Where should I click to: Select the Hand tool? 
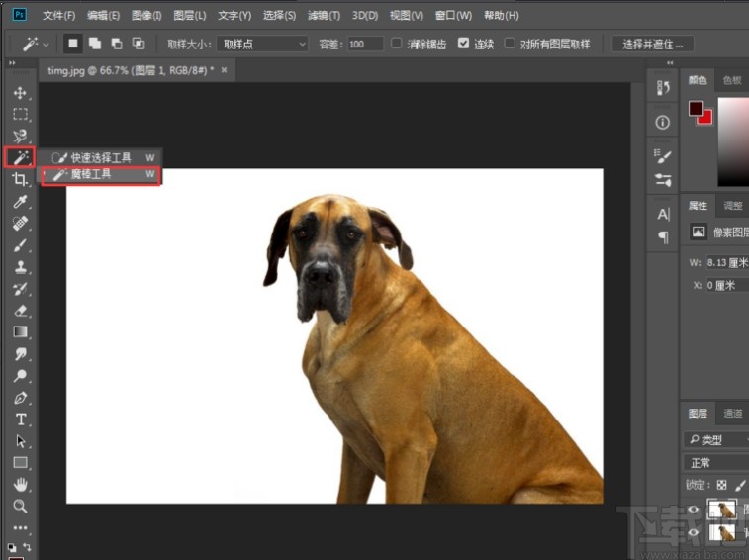(20, 485)
